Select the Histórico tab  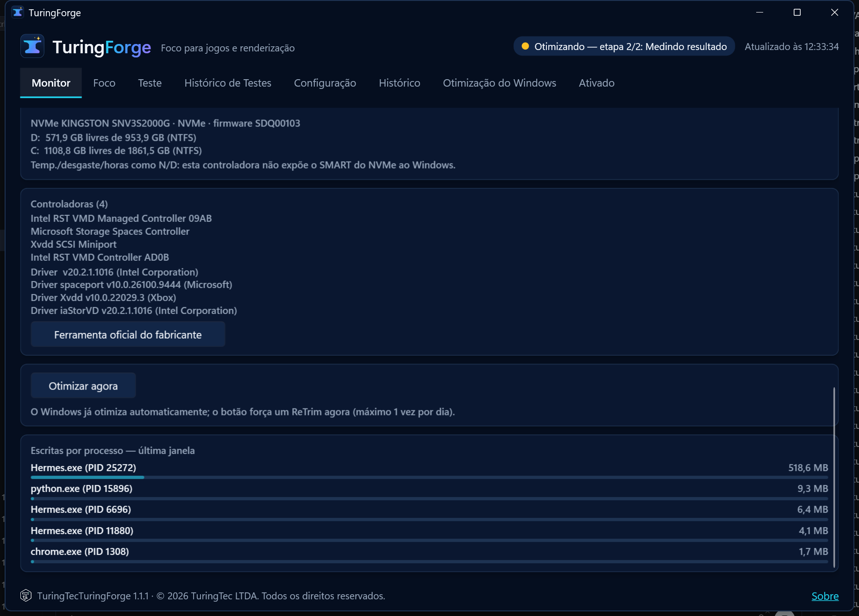tap(400, 83)
